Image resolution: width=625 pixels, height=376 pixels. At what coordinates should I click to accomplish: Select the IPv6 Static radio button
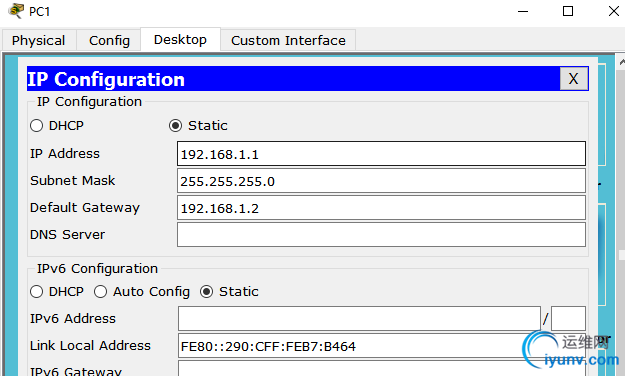tap(206, 292)
